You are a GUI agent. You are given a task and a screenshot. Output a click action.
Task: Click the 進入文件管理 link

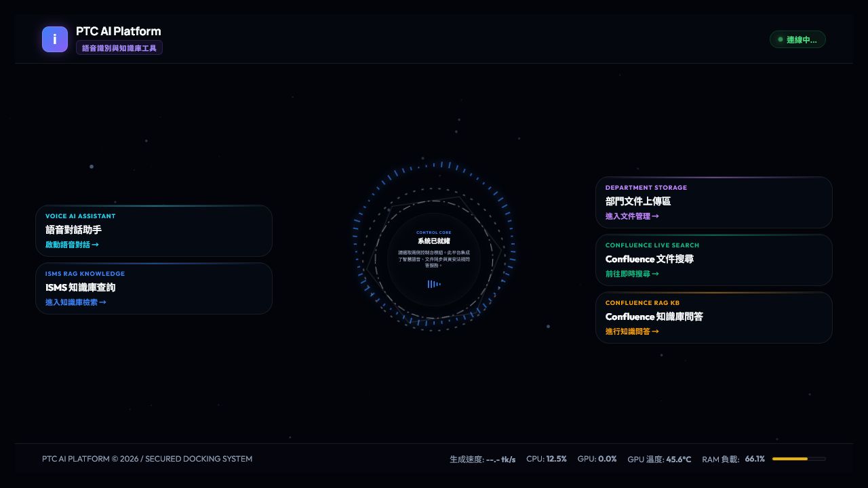click(x=632, y=216)
